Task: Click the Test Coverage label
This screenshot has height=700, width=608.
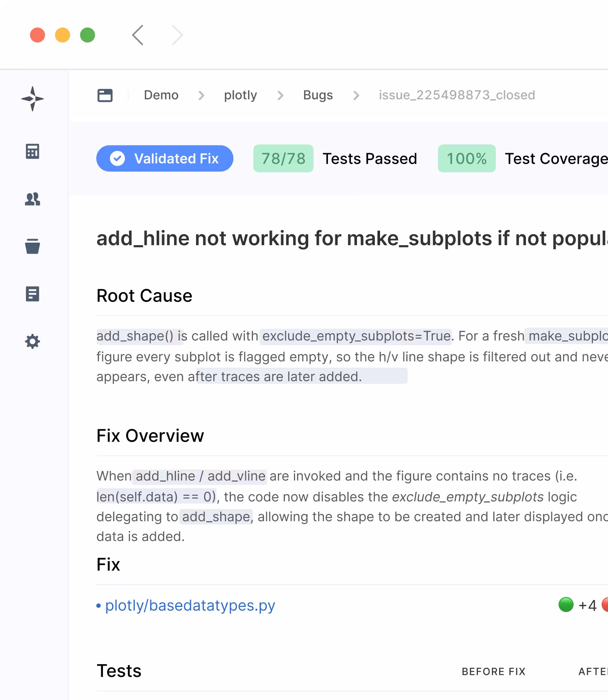Action: point(556,159)
